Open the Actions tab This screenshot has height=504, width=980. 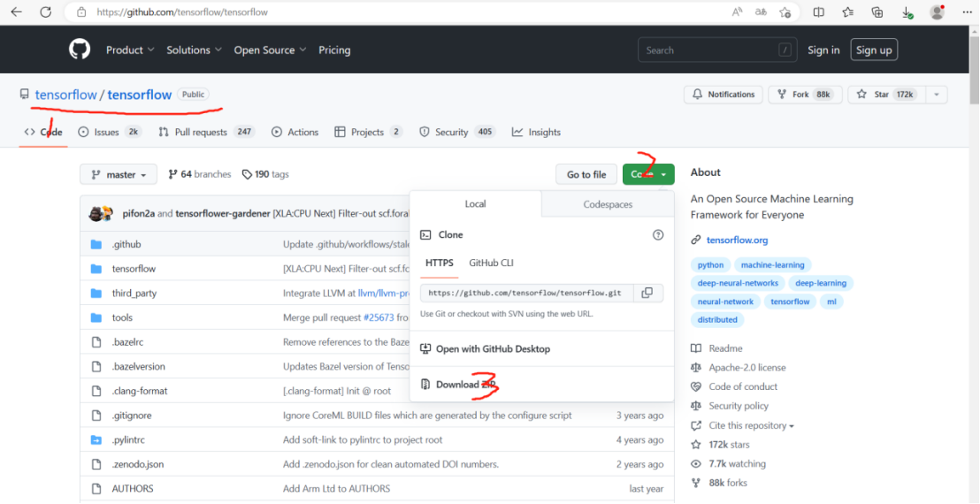click(x=295, y=132)
